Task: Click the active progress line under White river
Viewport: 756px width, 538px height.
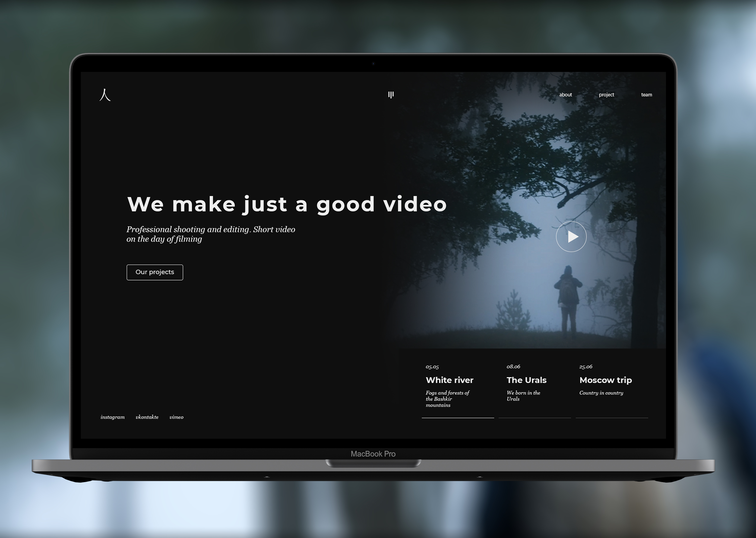Action: pyautogui.click(x=458, y=418)
